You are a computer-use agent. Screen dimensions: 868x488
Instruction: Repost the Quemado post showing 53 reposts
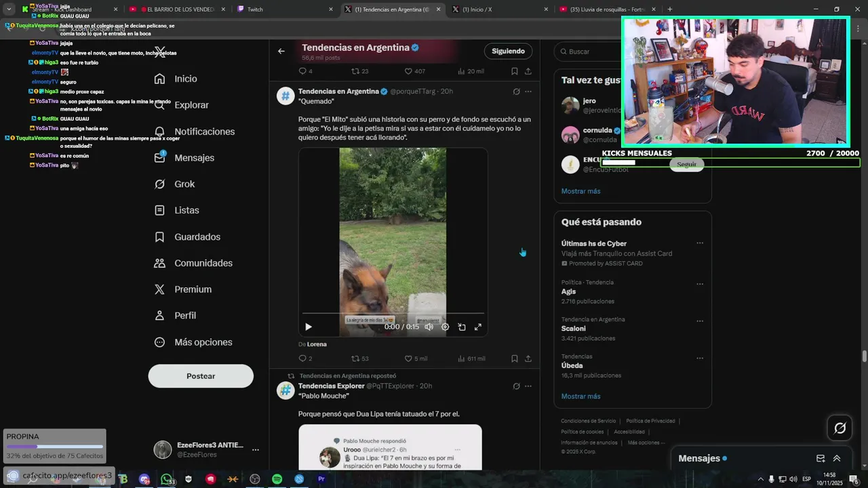pyautogui.click(x=360, y=359)
